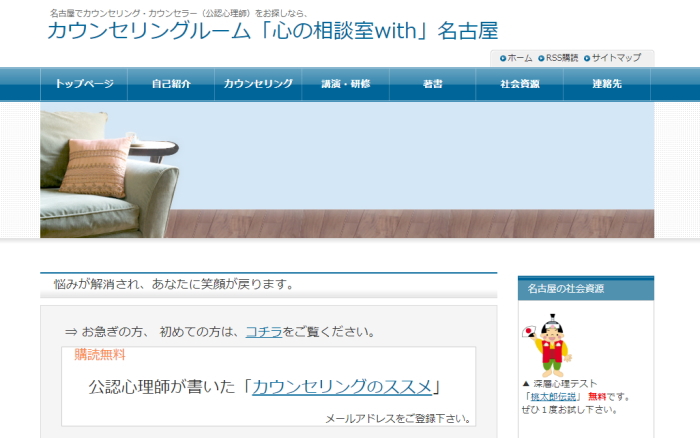The height and width of the screenshot is (438, 700).
Task: Click the 悩みが解消され heading text
Action: click(173, 284)
